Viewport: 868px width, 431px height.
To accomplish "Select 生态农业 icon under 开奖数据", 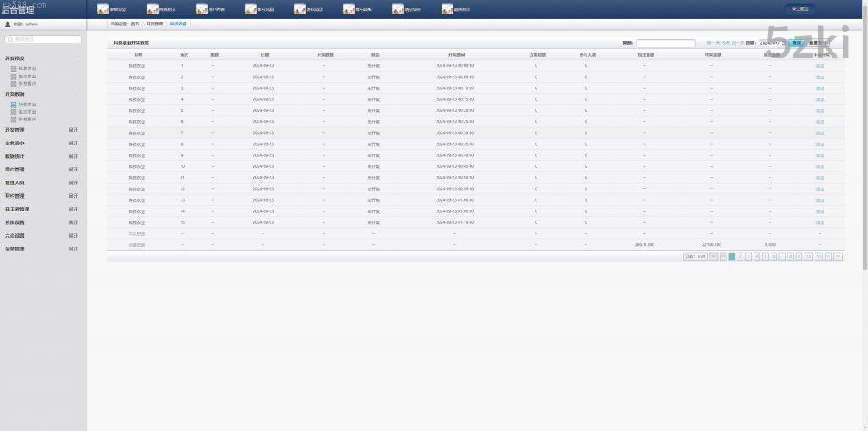I will (14, 112).
